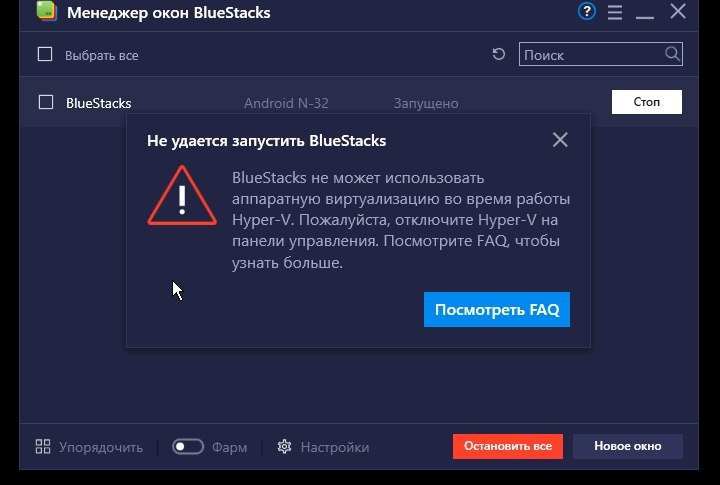This screenshot has width=720, height=485.
Task: Click the refresh arrow icon
Action: pyautogui.click(x=499, y=54)
